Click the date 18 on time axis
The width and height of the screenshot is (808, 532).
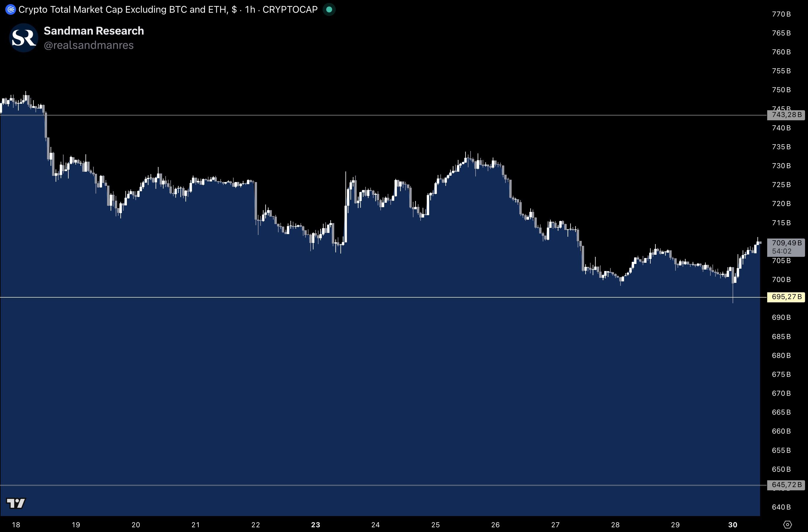point(16,525)
